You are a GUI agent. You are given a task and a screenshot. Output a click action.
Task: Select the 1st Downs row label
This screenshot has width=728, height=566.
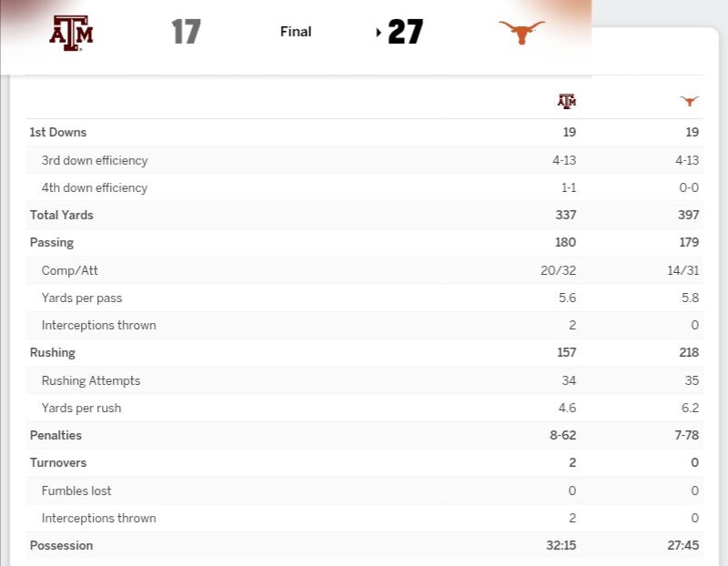[58, 132]
